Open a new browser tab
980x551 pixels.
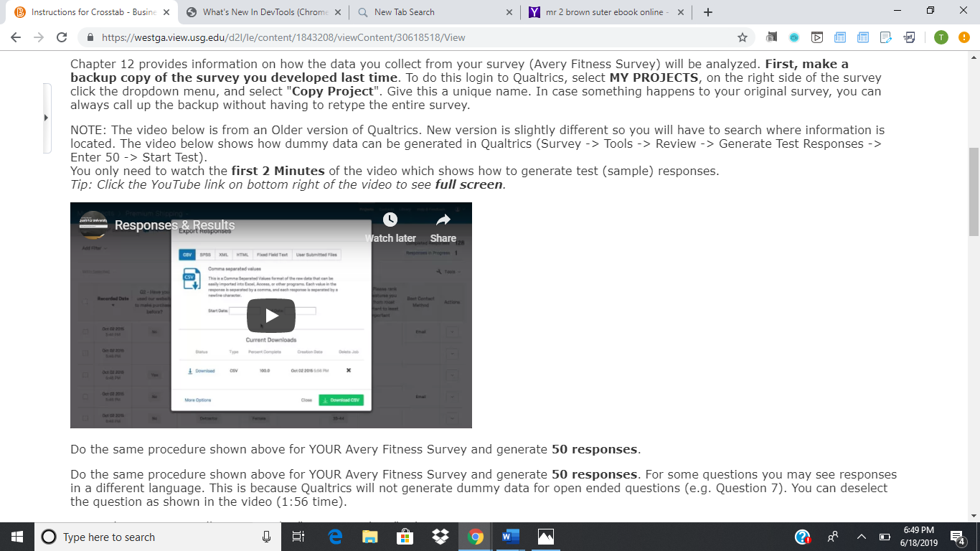click(708, 12)
